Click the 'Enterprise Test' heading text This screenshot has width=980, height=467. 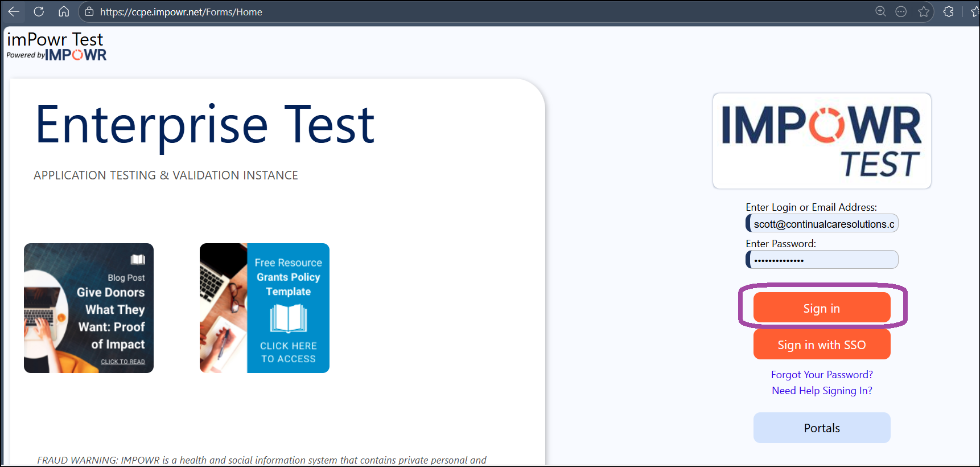205,126
